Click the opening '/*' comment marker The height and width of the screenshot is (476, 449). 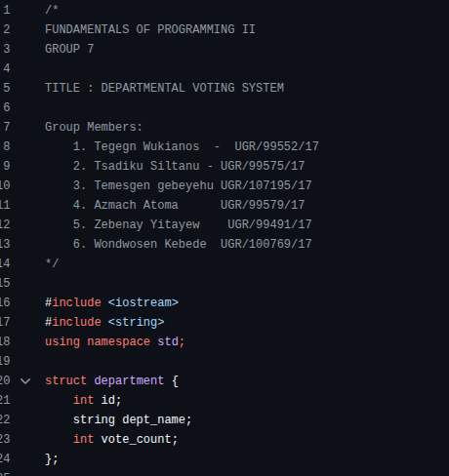pyautogui.click(x=52, y=10)
